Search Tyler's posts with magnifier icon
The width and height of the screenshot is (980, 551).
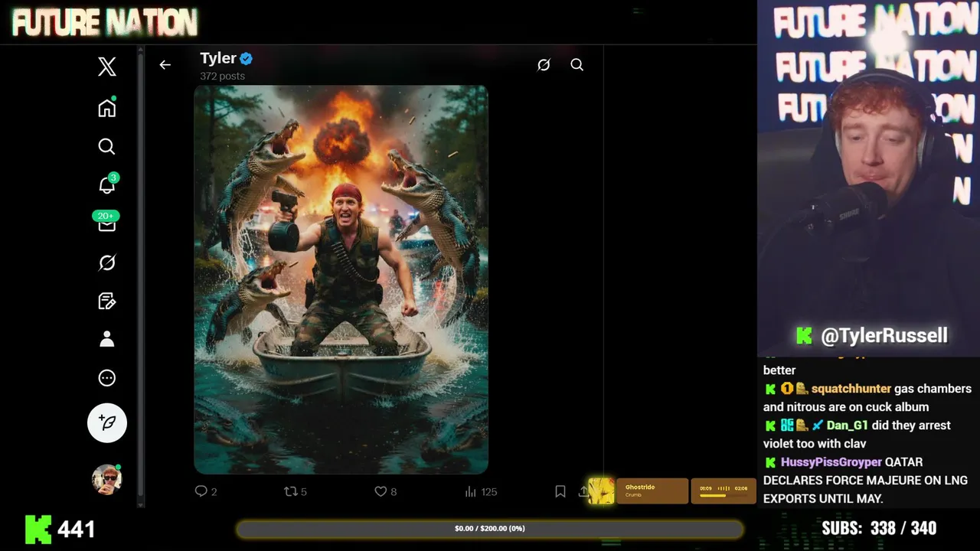pyautogui.click(x=577, y=65)
